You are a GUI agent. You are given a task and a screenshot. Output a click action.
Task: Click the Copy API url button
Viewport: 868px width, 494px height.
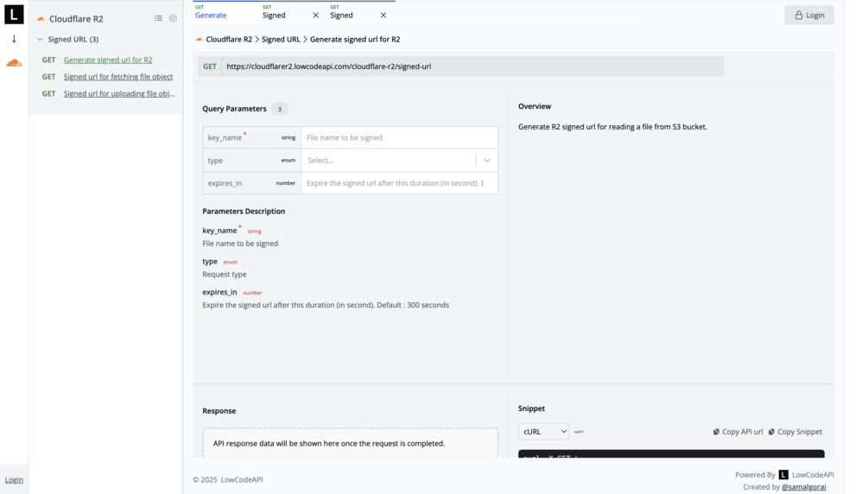[x=738, y=432]
